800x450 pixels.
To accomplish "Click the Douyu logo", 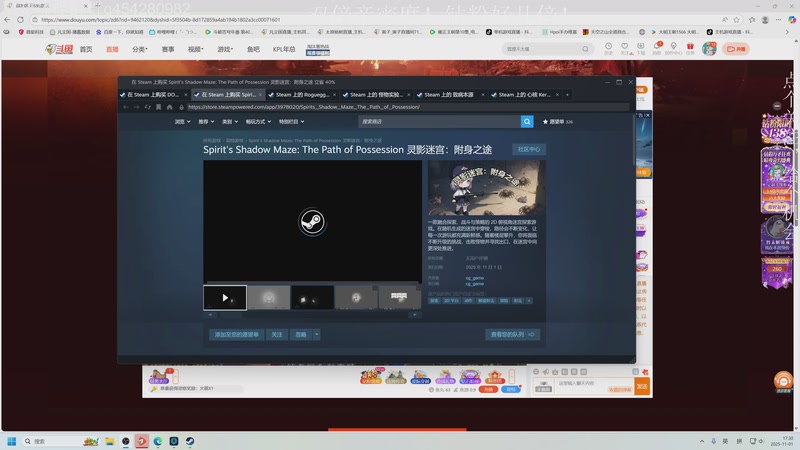I will pyautogui.click(x=59, y=49).
